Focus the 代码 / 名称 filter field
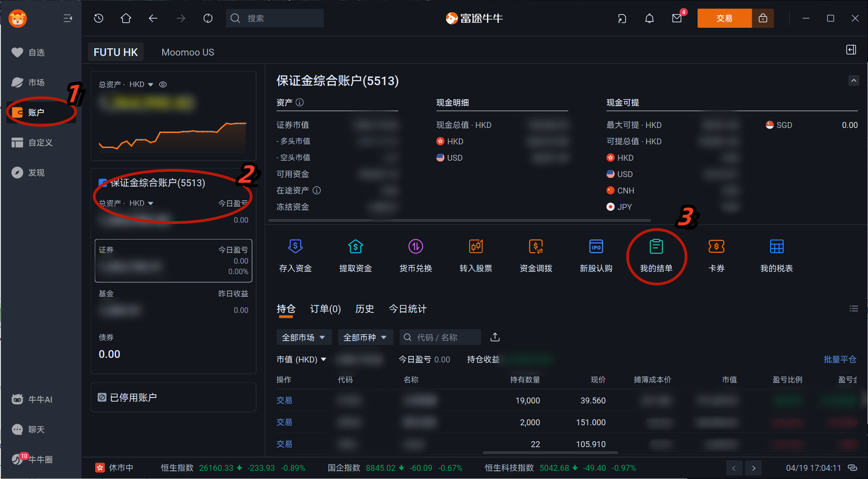The height and width of the screenshot is (479, 868). pos(440,337)
